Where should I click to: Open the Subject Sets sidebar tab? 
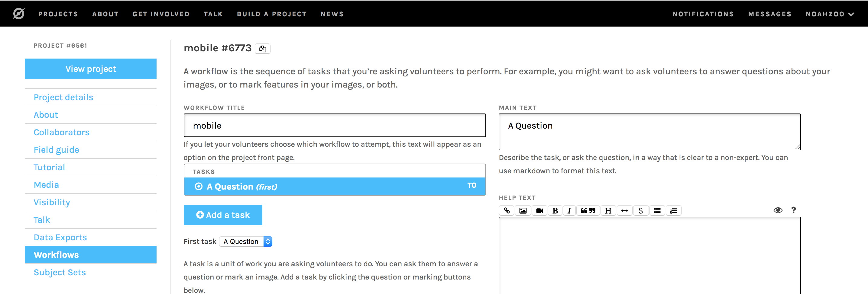60,272
